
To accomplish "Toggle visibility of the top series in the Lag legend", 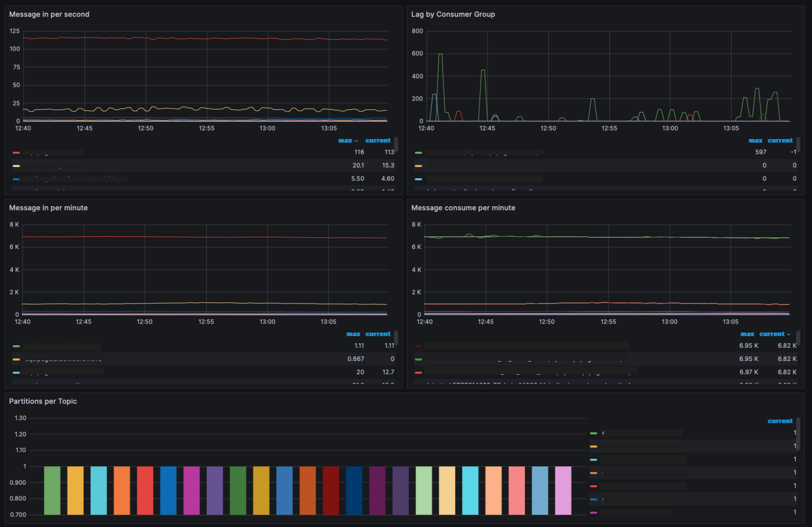I will tap(484, 152).
